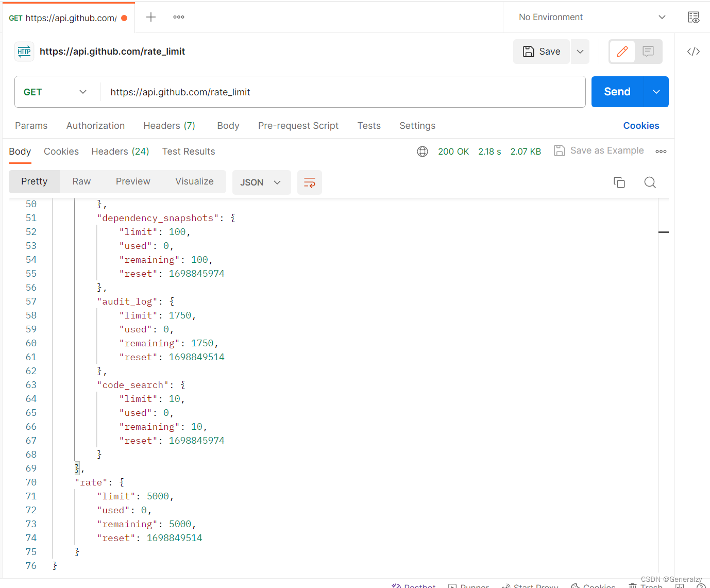Switch to the Params tab
This screenshot has width=710, height=588.
(31, 126)
